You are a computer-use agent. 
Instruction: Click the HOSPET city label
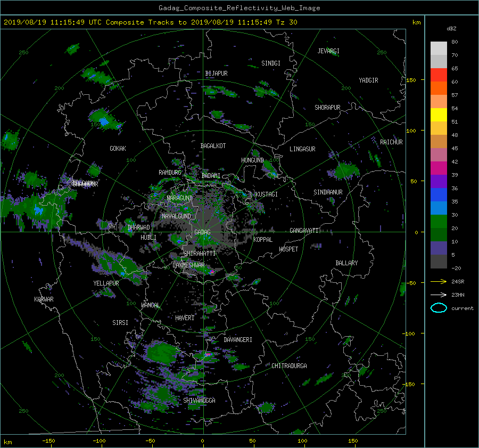(x=288, y=249)
